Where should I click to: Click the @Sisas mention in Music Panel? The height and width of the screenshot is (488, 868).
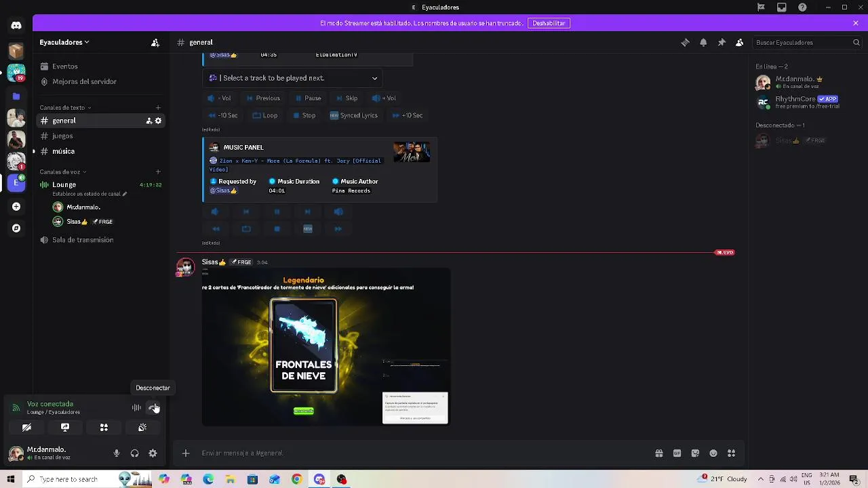(223, 190)
